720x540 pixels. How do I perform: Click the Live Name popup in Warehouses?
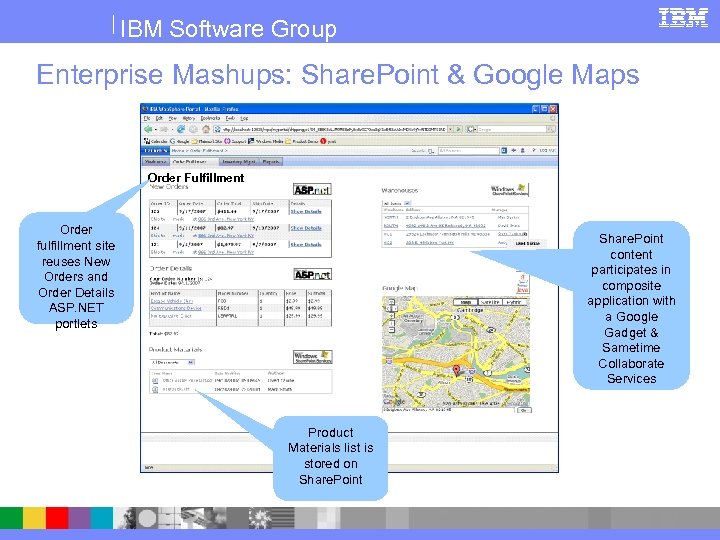(527, 243)
